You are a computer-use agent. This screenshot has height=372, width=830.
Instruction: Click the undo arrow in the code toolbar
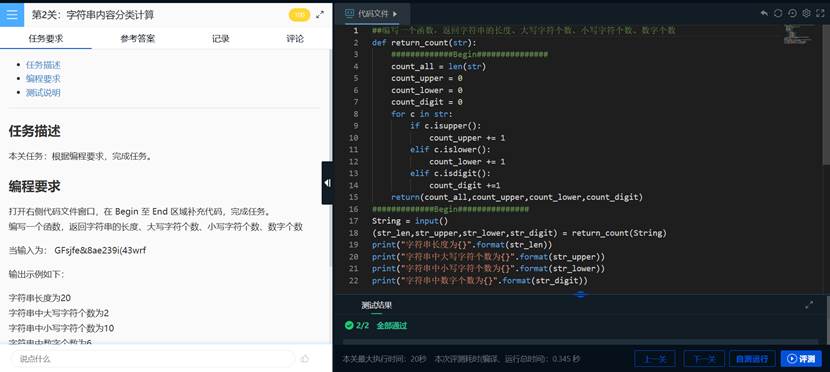tap(764, 13)
